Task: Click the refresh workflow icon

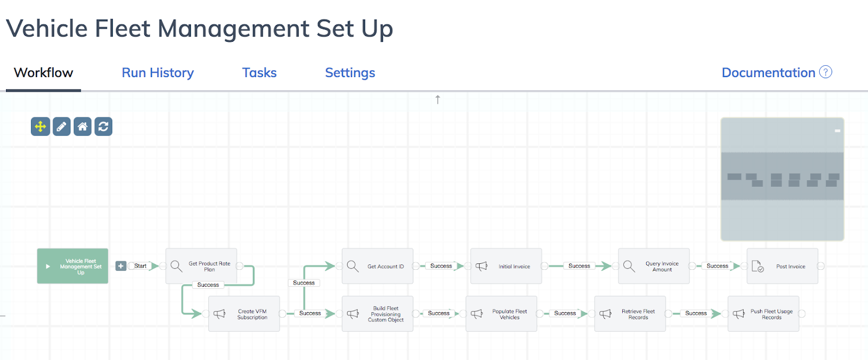Action: (103, 127)
